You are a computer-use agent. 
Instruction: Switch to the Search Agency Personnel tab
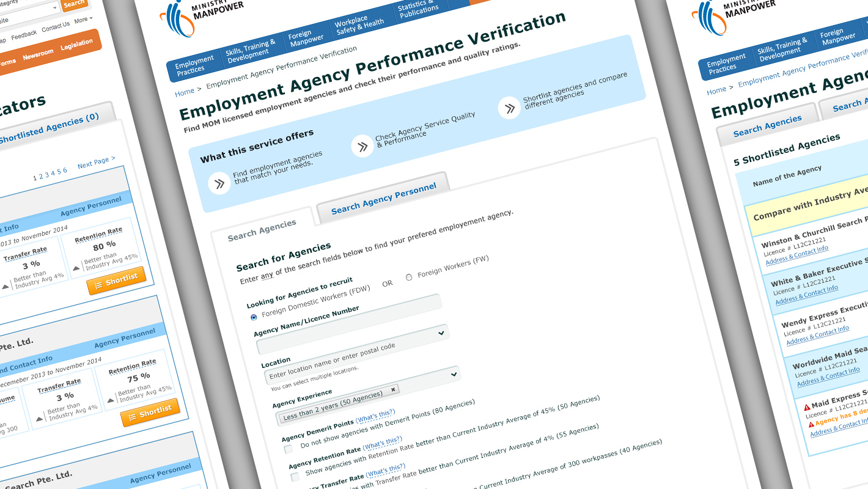pos(383,198)
